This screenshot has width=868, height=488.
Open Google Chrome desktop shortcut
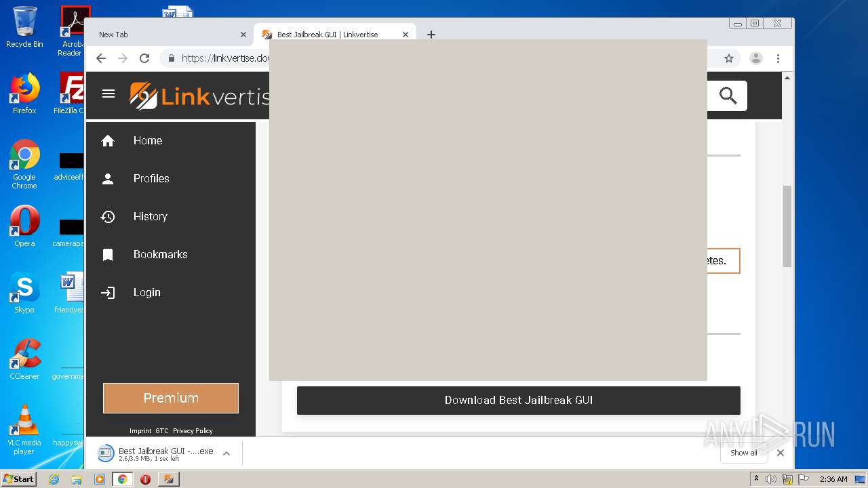tap(24, 164)
